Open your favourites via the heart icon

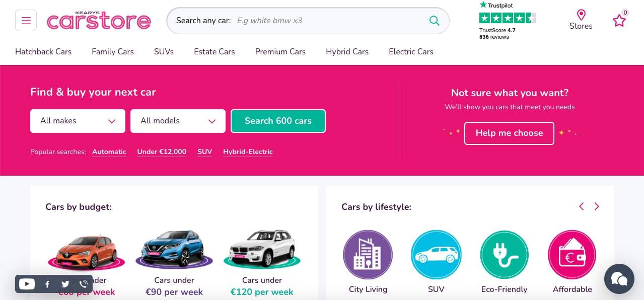[619, 21]
